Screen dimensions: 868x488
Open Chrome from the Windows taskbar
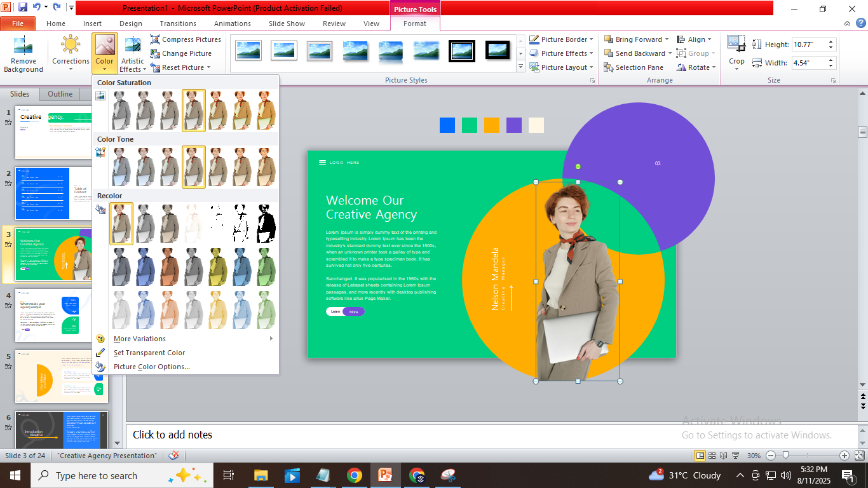tap(355, 475)
